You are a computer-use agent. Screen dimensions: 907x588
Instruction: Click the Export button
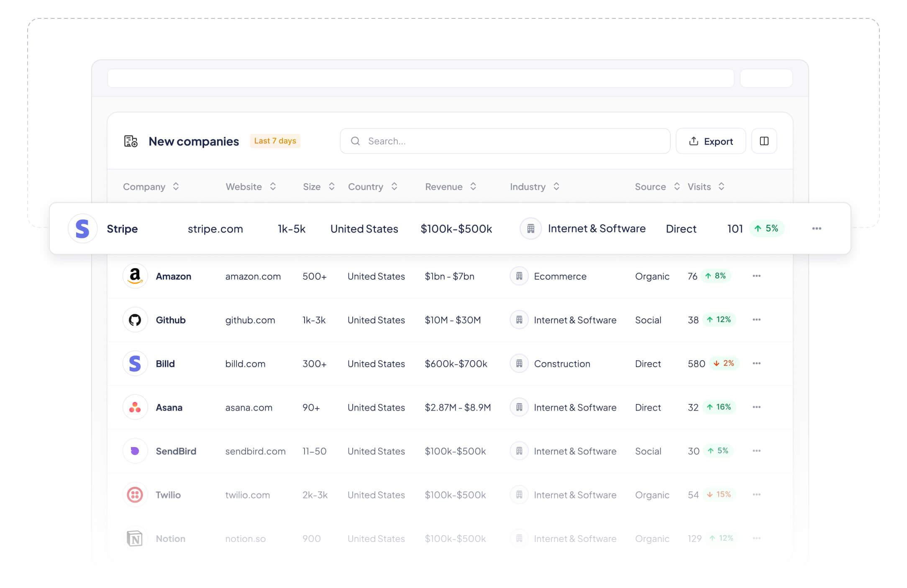[710, 141]
